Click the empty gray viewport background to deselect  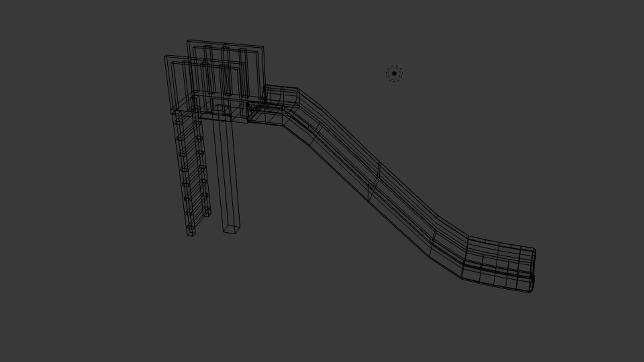101,268
